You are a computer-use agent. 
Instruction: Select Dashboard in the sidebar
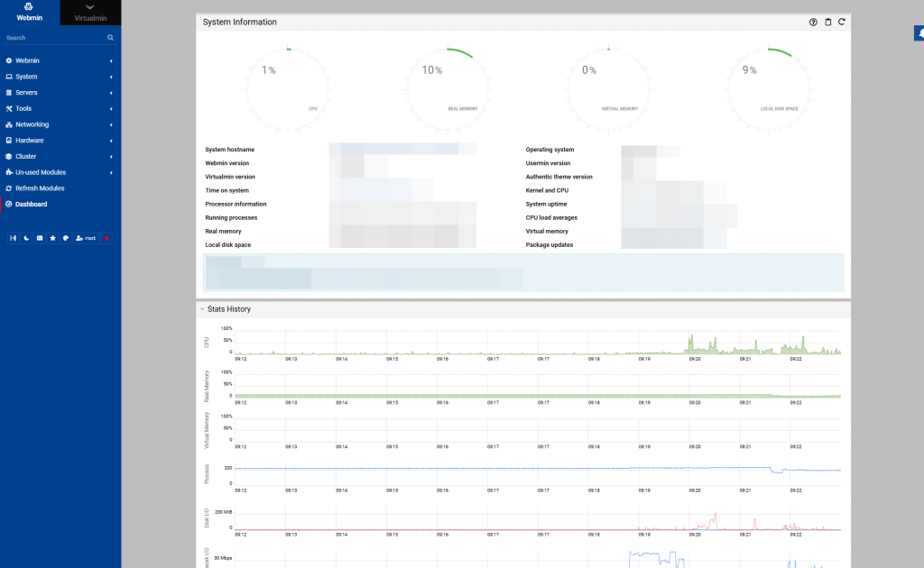pyautogui.click(x=31, y=204)
